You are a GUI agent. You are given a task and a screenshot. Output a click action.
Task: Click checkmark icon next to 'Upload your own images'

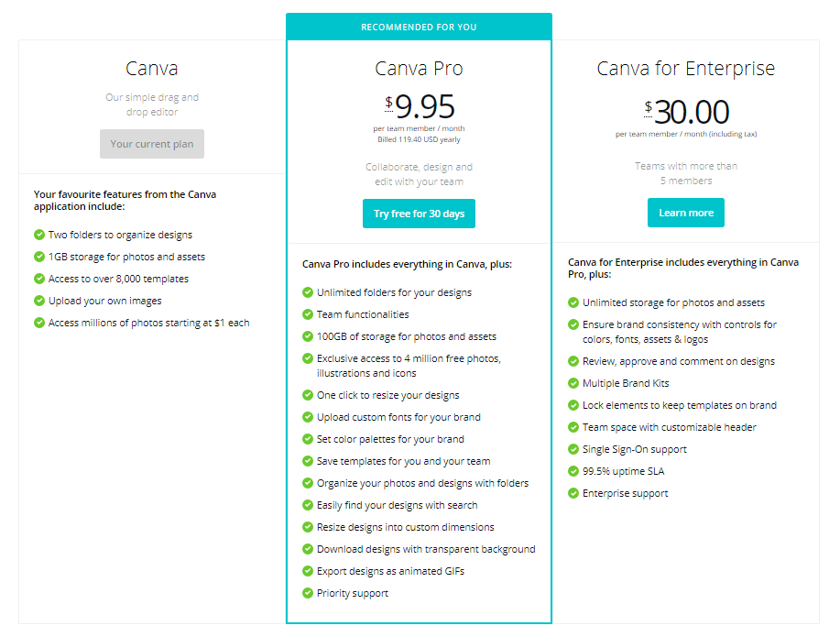pyautogui.click(x=39, y=301)
